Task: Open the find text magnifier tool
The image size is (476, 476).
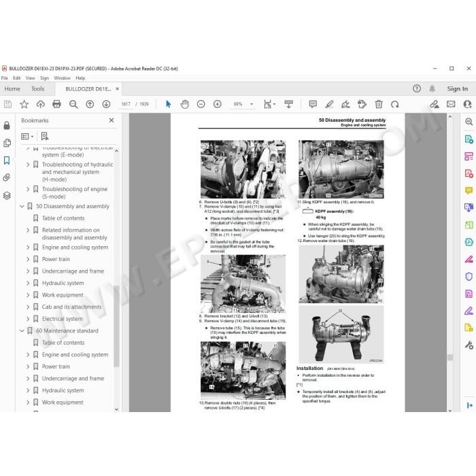Action: coord(73,105)
